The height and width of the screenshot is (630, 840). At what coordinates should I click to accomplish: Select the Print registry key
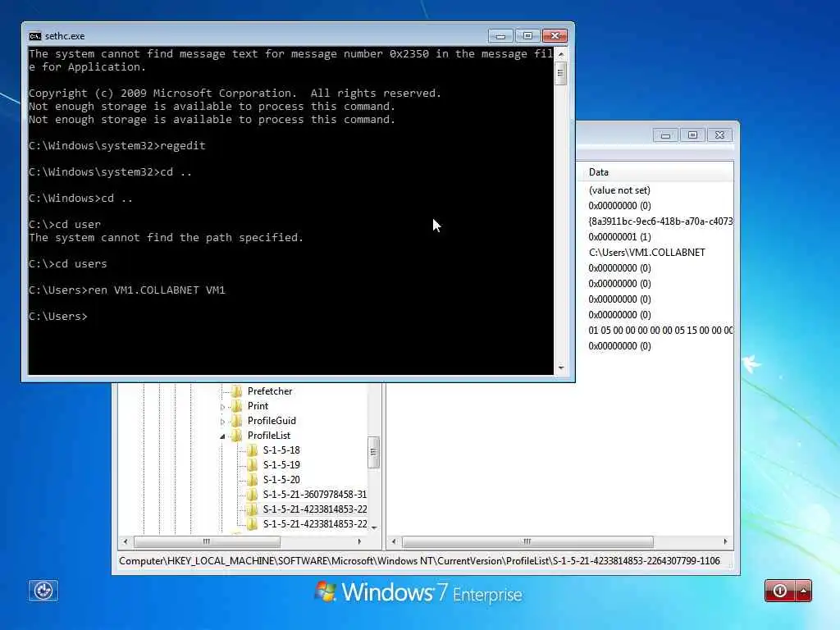pos(258,406)
